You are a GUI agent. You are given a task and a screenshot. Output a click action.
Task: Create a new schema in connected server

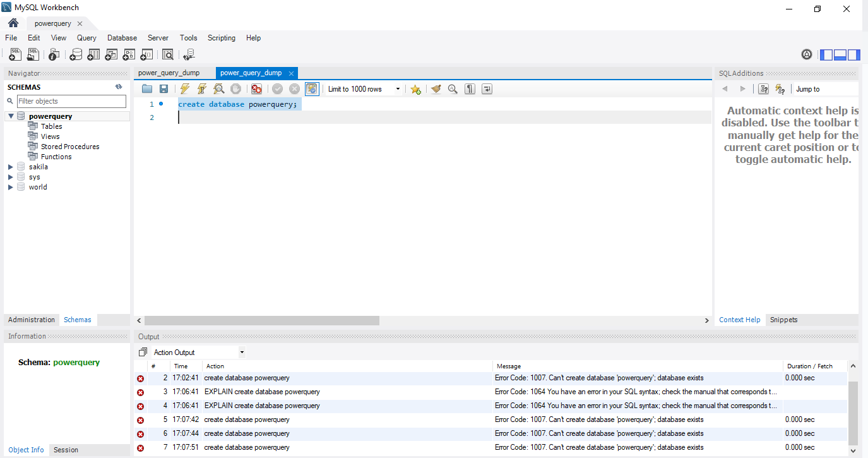click(76, 55)
